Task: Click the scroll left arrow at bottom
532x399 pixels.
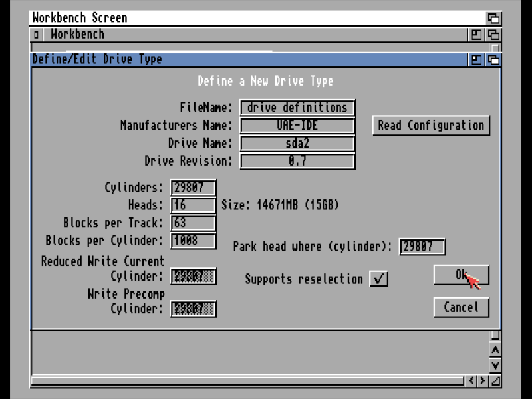Action: point(470,381)
